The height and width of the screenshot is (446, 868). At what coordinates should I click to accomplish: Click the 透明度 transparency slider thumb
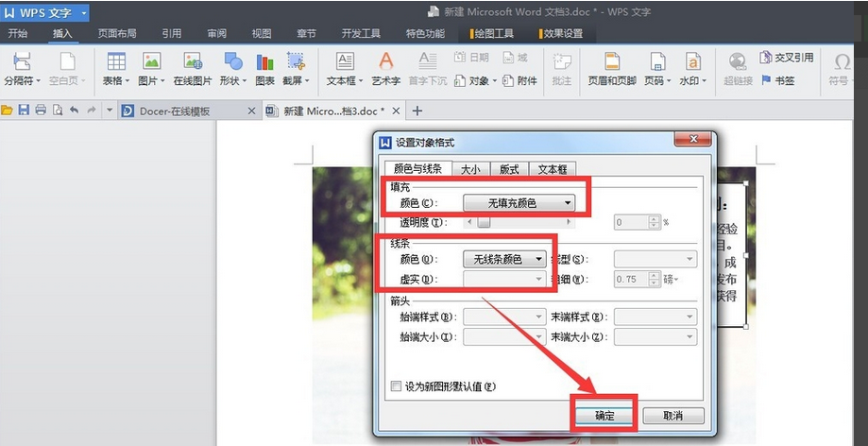[x=484, y=222]
